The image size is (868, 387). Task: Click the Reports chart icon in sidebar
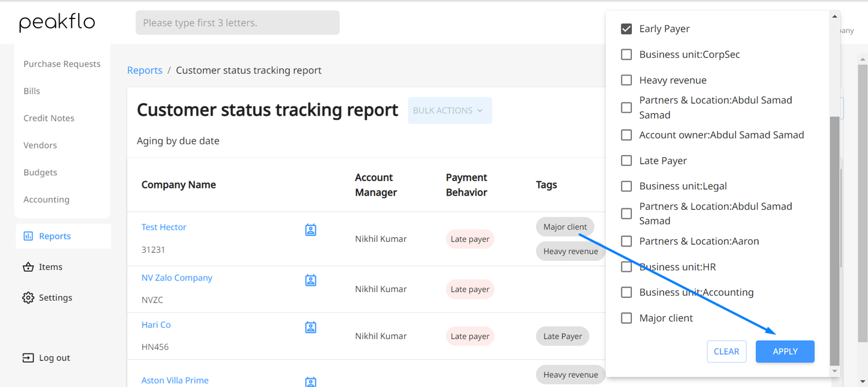(x=28, y=236)
